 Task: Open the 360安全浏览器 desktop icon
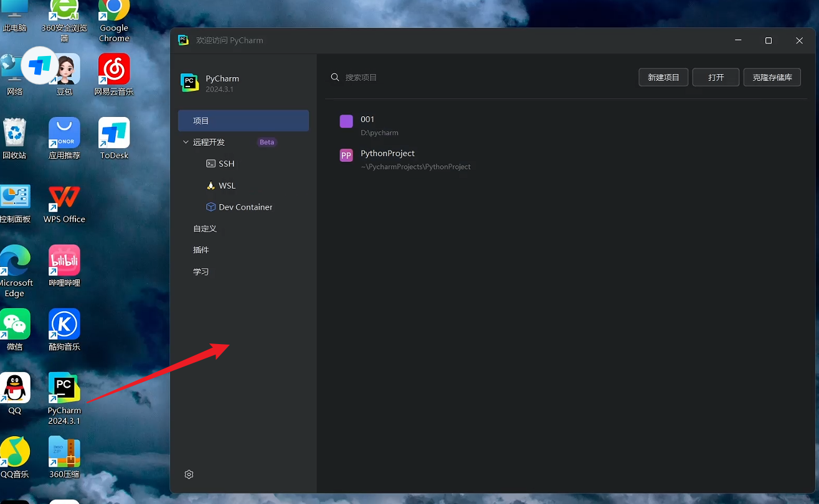coord(64,21)
